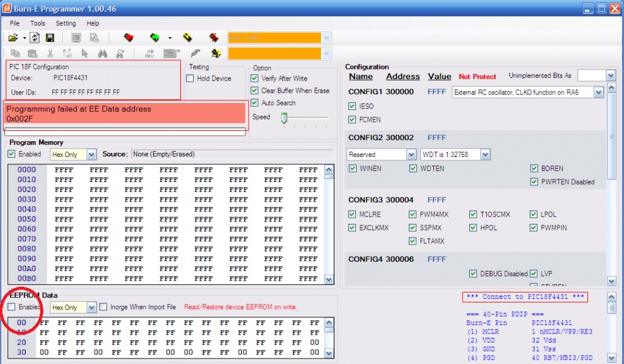Click Read/Restore device EEPROM on write text
The image size is (624, 364).
tap(240, 307)
